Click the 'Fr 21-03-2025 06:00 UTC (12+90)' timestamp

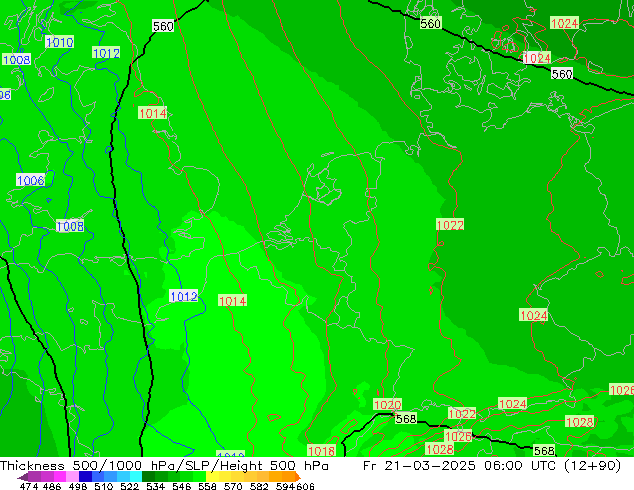coord(492,466)
